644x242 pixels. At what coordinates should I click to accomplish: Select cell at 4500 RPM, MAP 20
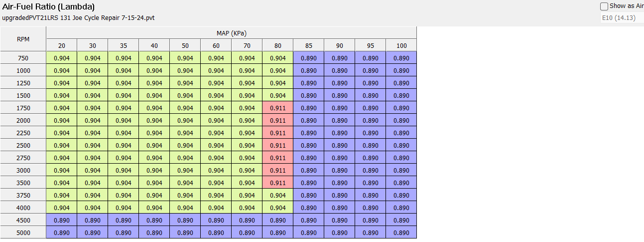[x=62, y=220]
